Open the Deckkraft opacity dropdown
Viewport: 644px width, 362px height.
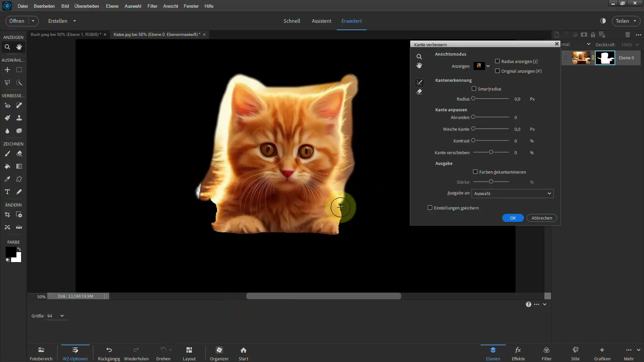tap(637, 45)
